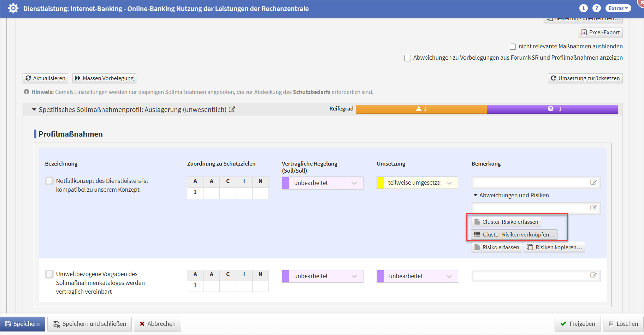Collapse the Abweichungen und Risiken section
644x335 pixels.
(475, 195)
